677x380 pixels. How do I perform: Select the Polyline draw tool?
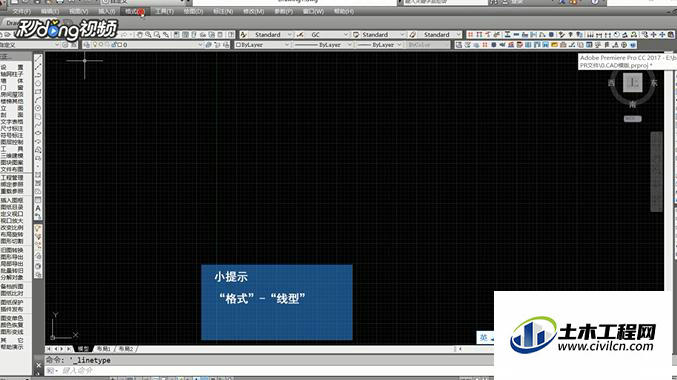coord(38,75)
